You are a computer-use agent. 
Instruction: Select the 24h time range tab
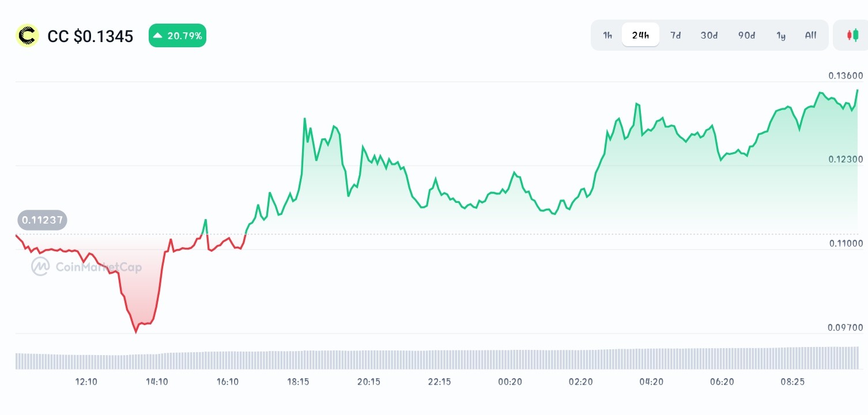point(640,35)
